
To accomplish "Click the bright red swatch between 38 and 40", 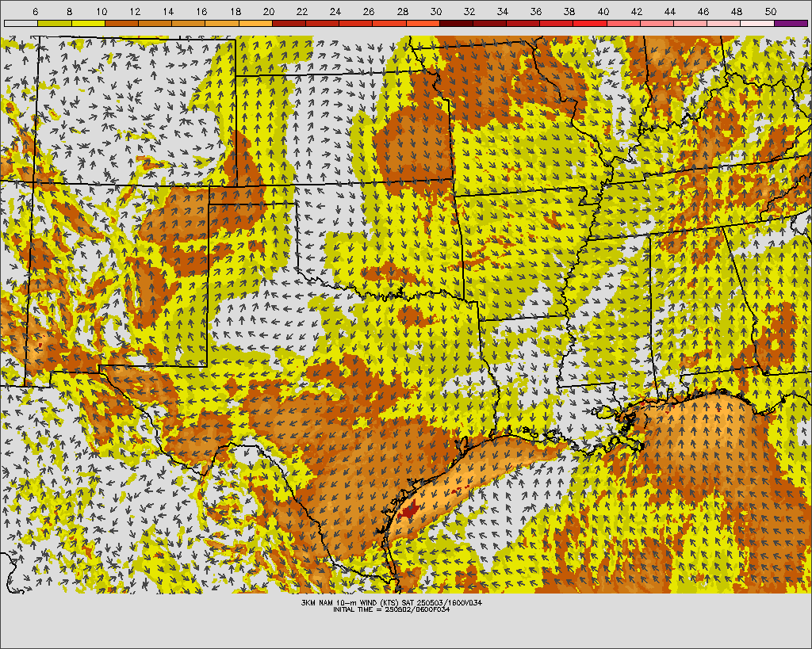I will (590, 23).
